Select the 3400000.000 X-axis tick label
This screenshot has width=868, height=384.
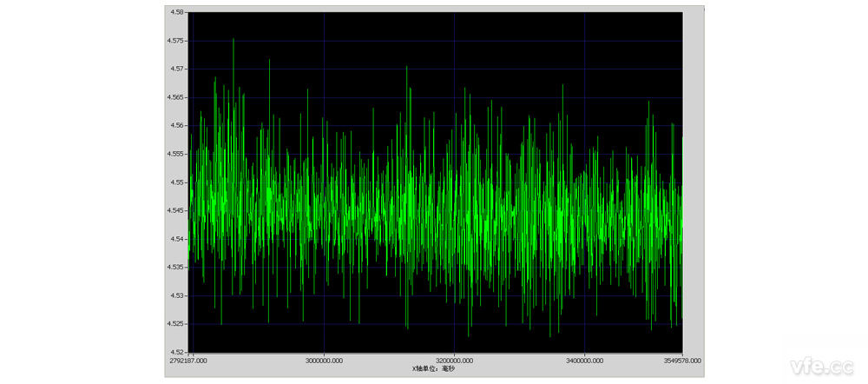click(x=584, y=360)
